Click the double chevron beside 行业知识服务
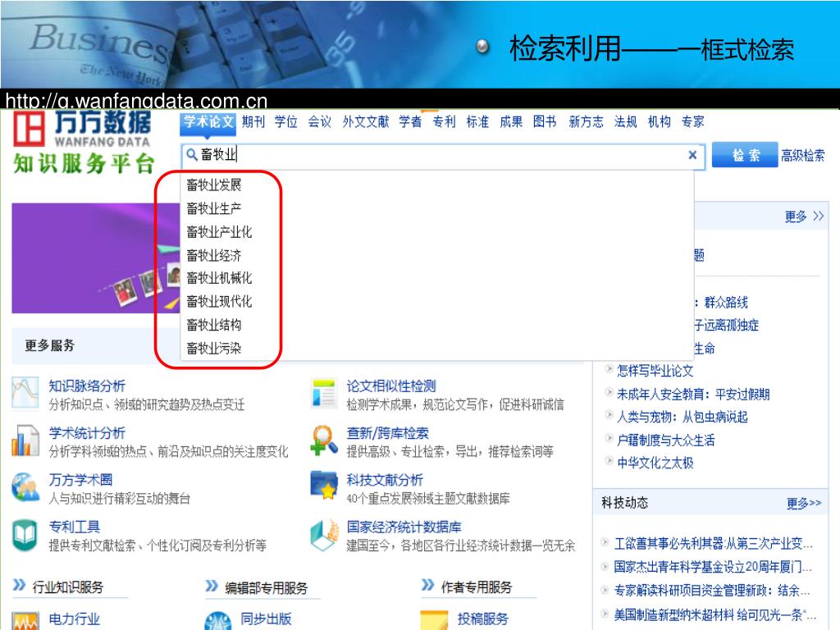 tap(19, 584)
